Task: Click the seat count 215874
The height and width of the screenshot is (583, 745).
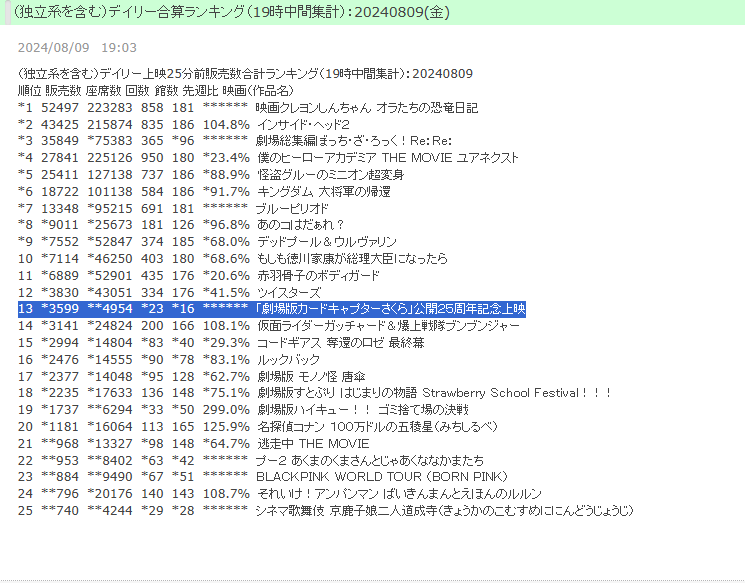Action: tap(110, 124)
